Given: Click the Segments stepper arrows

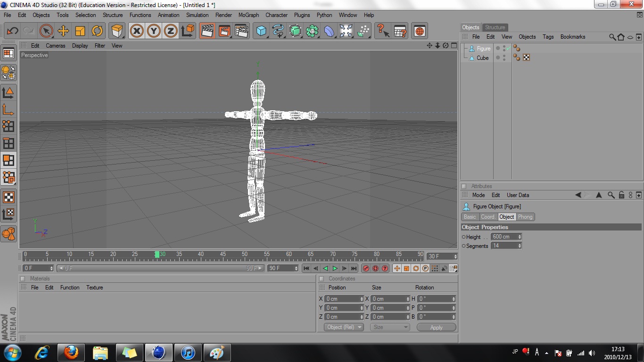Looking at the screenshot, I should point(520,246).
